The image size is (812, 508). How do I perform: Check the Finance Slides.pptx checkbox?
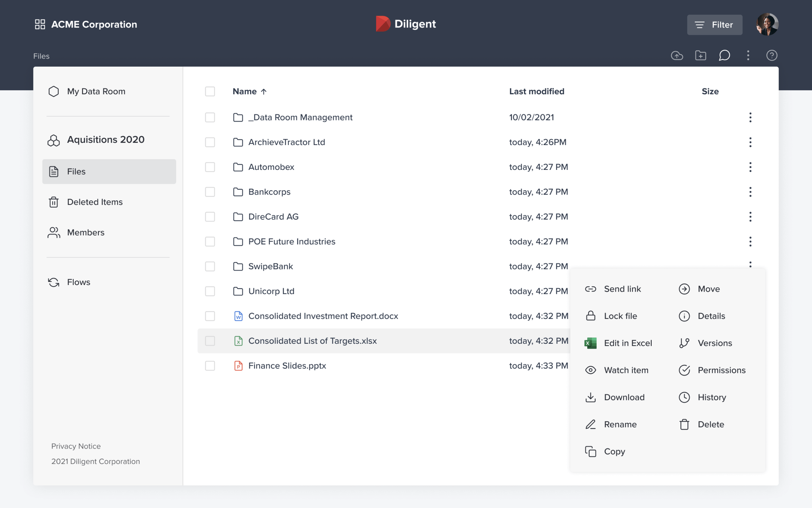pos(210,366)
